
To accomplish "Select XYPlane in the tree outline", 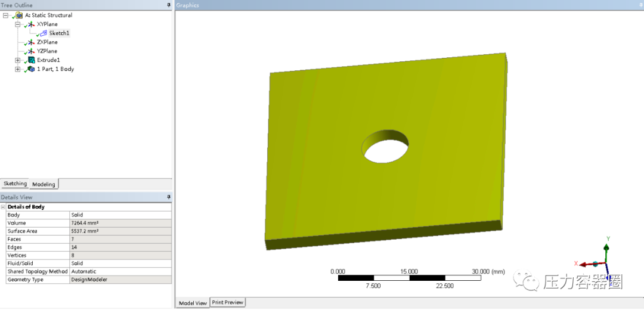I will (47, 24).
